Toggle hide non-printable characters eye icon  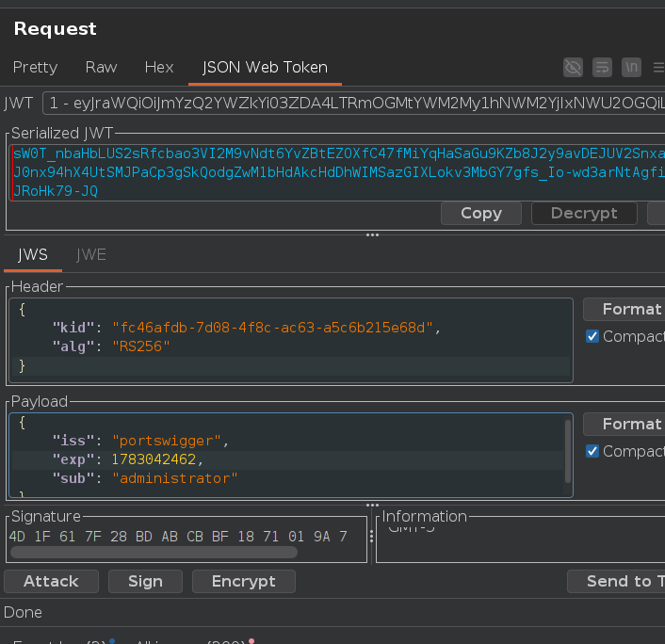click(573, 68)
